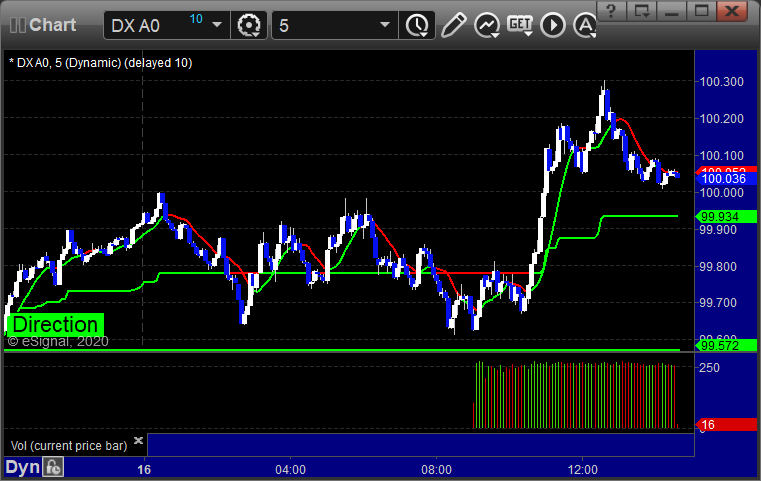The image size is (761, 481).
Task: Click the 99.800 price axis label
Action: tap(718, 266)
